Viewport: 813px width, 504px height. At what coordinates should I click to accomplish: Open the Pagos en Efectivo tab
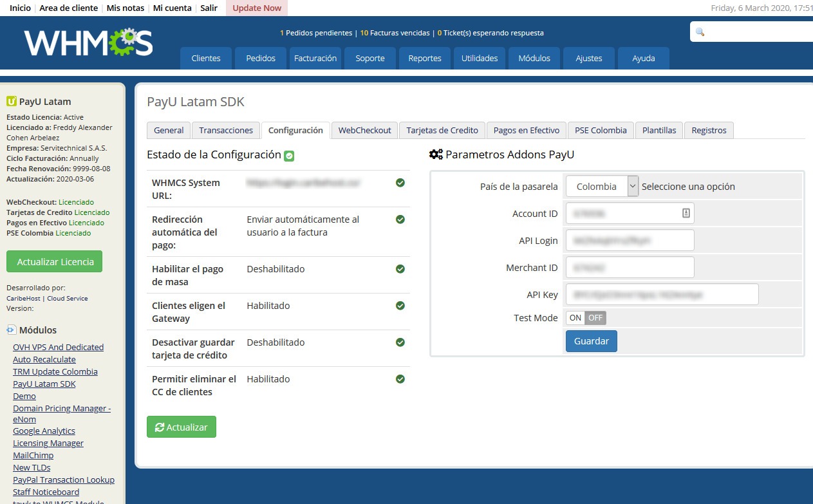pyautogui.click(x=527, y=130)
